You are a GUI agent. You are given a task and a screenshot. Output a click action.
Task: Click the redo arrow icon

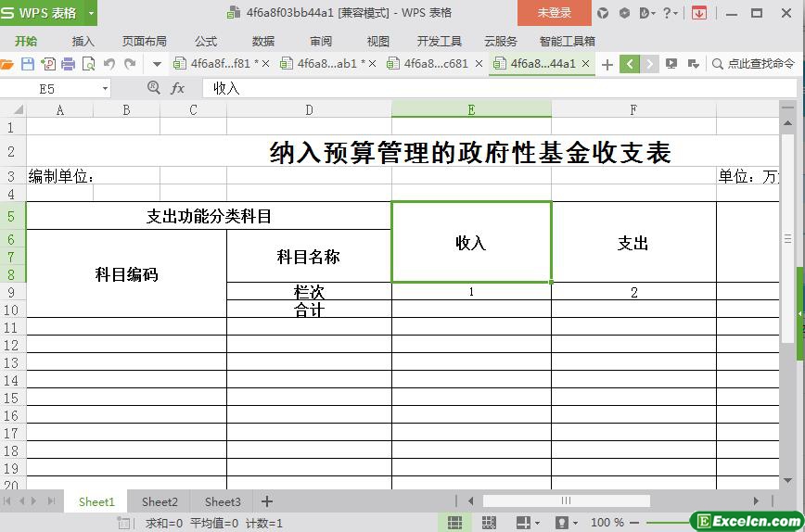[x=130, y=64]
